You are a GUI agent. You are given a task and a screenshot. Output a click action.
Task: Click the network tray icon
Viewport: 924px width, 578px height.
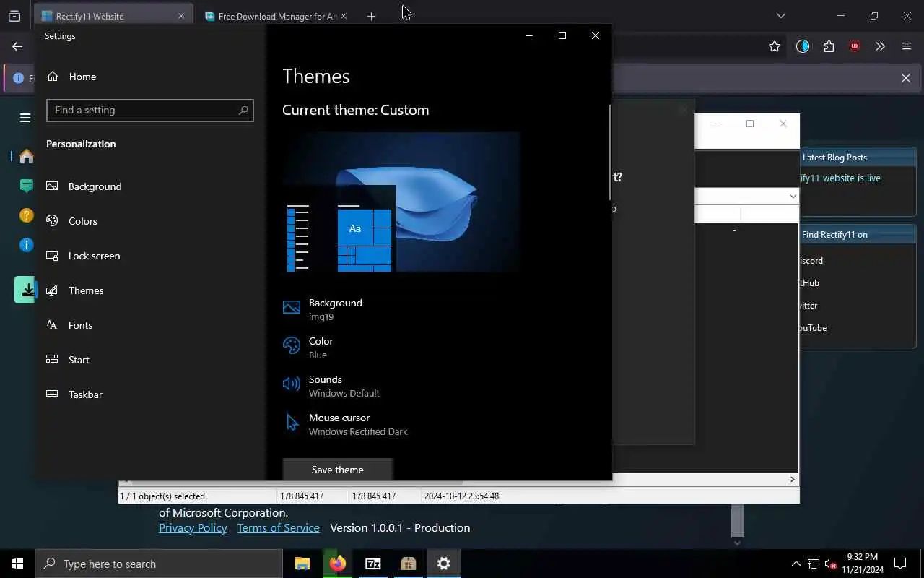[814, 564]
